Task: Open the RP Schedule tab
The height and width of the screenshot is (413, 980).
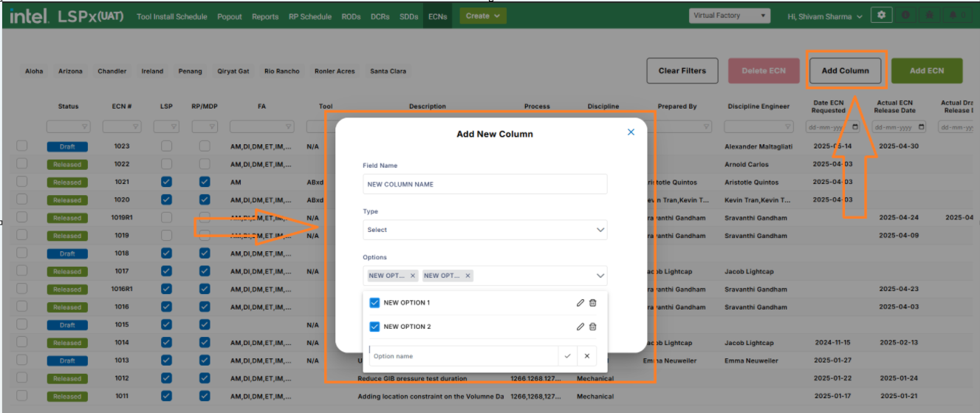Action: pos(310,16)
